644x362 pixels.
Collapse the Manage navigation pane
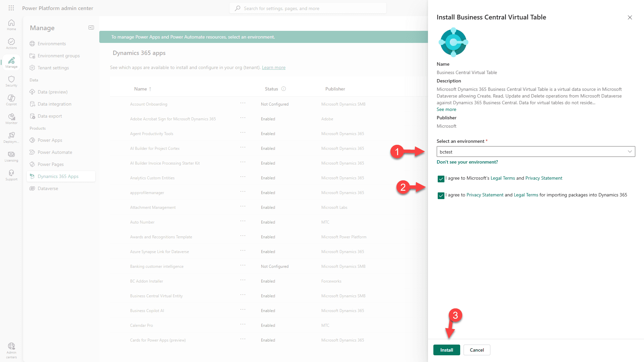click(91, 27)
